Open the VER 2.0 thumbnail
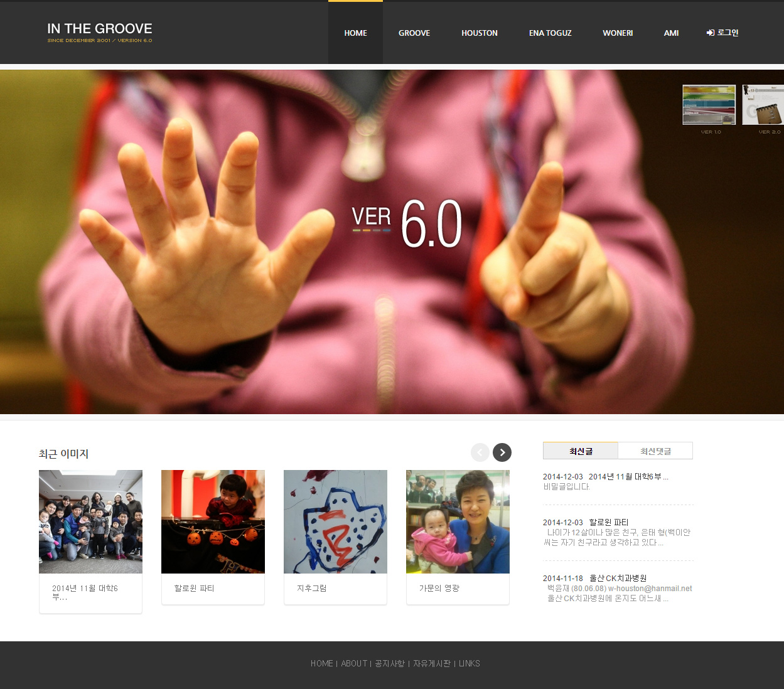This screenshot has height=689, width=784. point(763,105)
